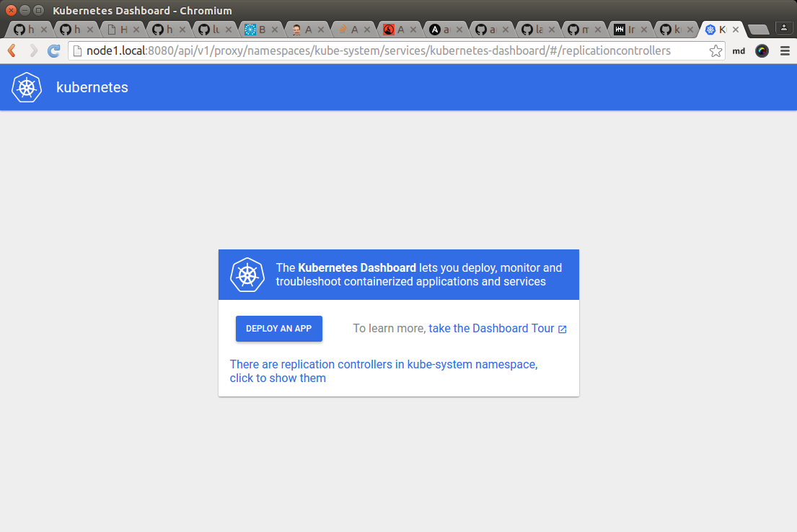This screenshot has width=797, height=532.
Task: Open a new tab with the blank tab button
Action: coord(758,30)
